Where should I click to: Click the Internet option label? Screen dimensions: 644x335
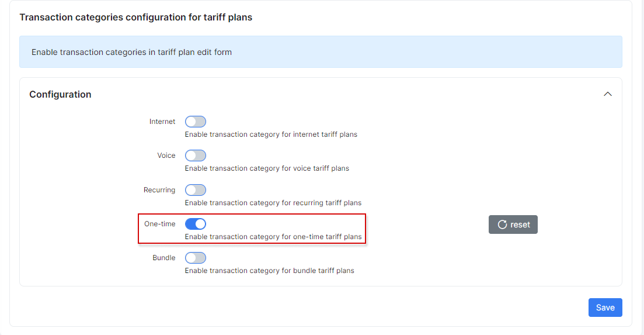pos(162,122)
